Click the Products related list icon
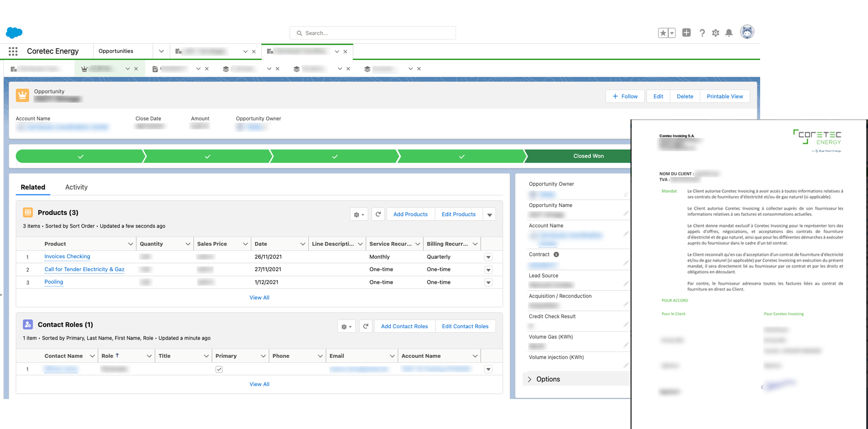868x429 pixels. 28,212
